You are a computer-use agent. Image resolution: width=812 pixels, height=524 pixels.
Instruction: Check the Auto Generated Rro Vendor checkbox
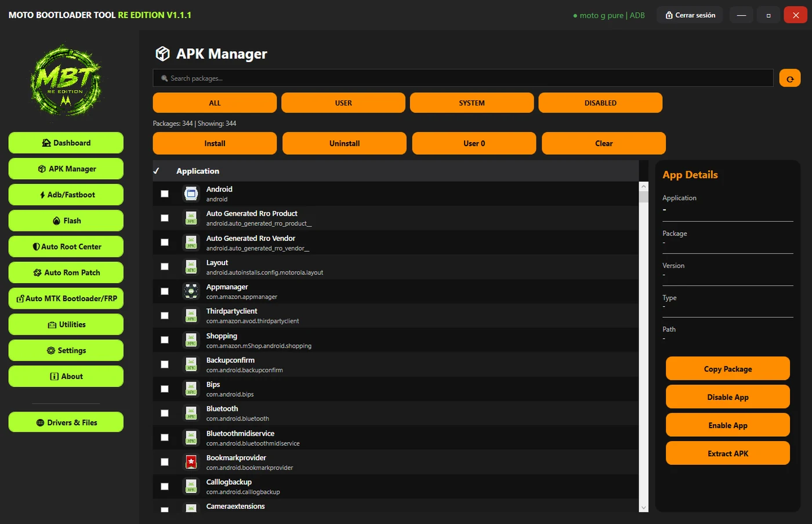(x=165, y=243)
